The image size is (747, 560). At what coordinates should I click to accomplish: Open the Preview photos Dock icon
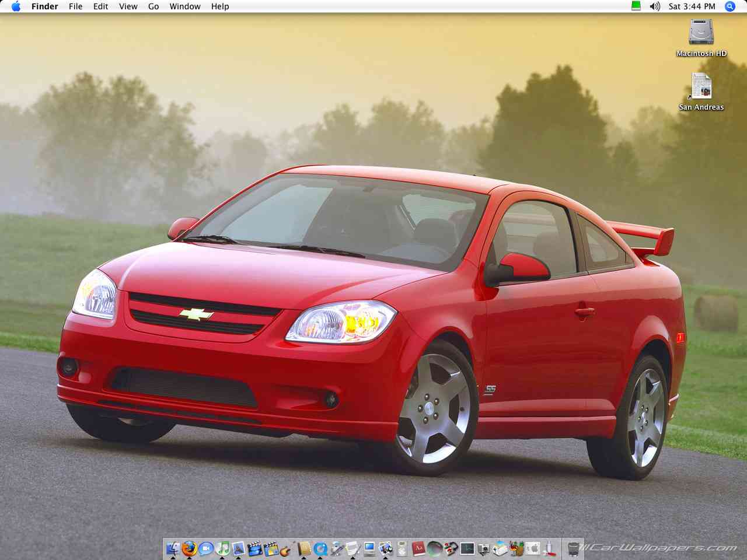click(x=385, y=548)
